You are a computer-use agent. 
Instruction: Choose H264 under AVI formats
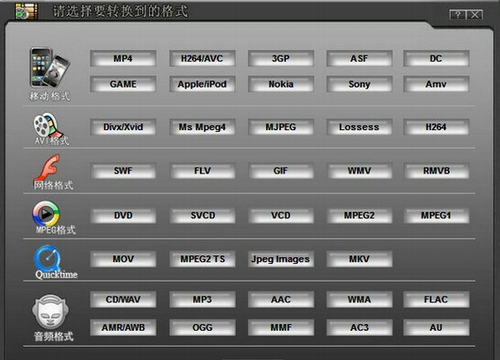click(436, 127)
